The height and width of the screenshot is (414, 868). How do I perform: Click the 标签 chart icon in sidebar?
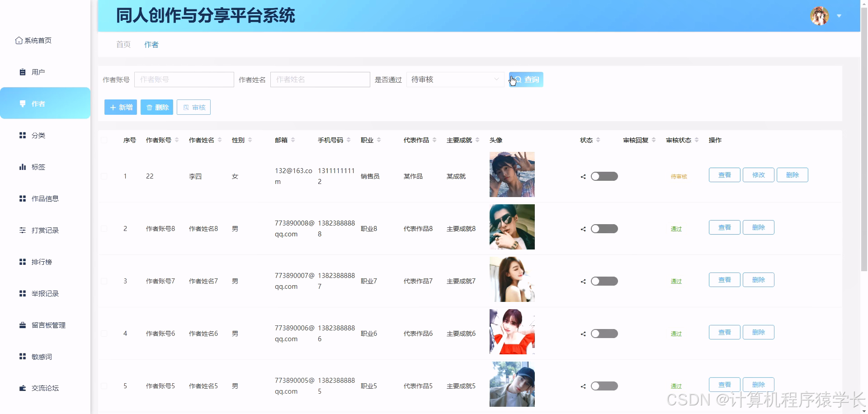pos(23,167)
